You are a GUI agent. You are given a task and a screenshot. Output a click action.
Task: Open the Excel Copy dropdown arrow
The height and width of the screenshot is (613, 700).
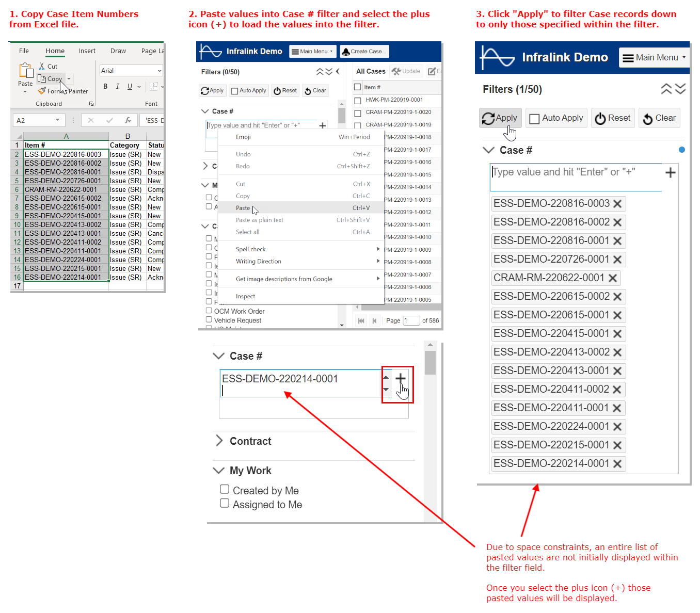coord(69,79)
